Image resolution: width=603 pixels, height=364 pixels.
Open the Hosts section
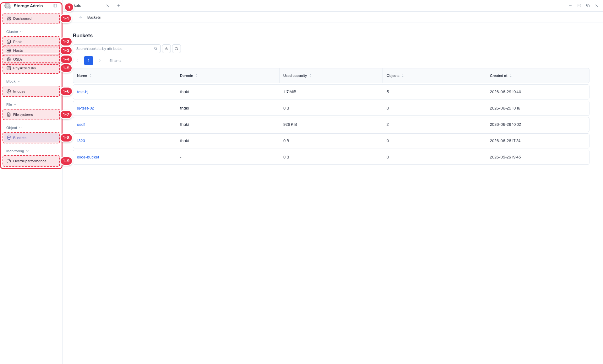click(31, 51)
